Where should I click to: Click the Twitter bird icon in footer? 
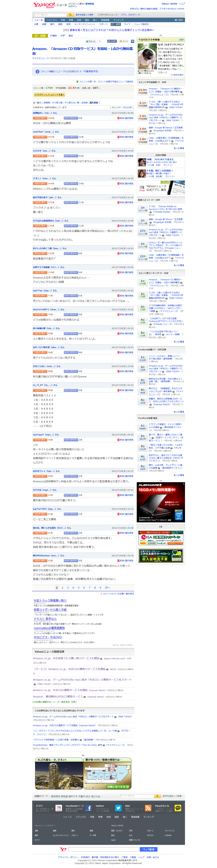pyautogui.click(x=118, y=808)
